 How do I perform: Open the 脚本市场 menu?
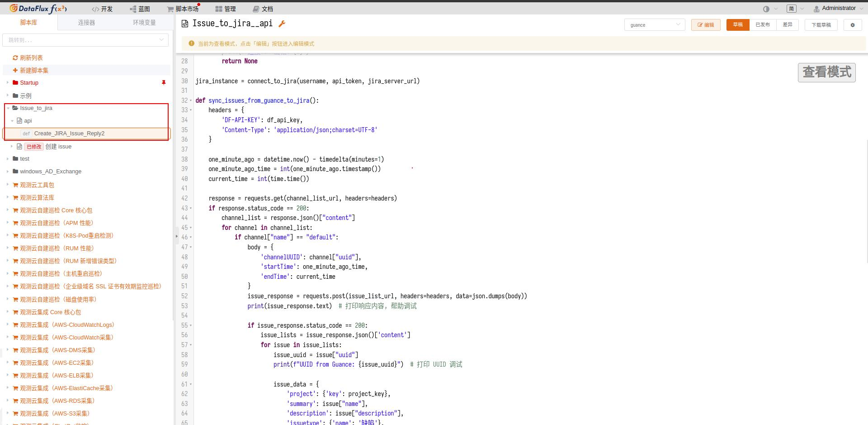pyautogui.click(x=183, y=9)
